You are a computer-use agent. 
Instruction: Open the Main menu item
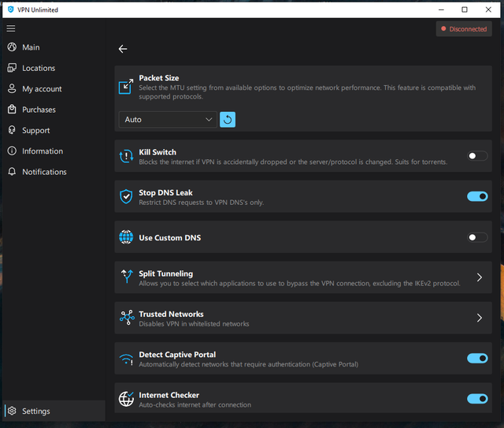coord(54,47)
